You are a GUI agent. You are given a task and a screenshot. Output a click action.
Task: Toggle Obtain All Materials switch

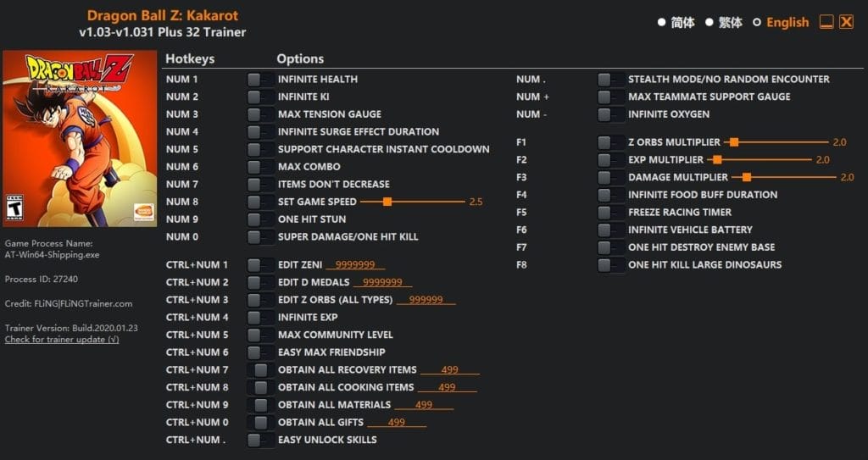[260, 405]
